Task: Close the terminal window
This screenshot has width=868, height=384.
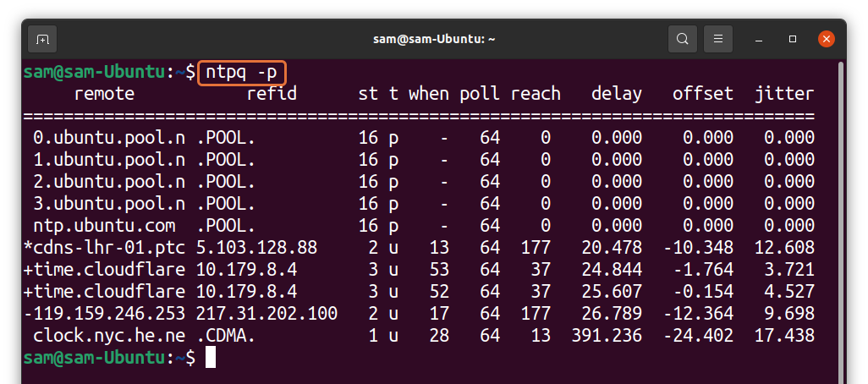Action: [827, 39]
